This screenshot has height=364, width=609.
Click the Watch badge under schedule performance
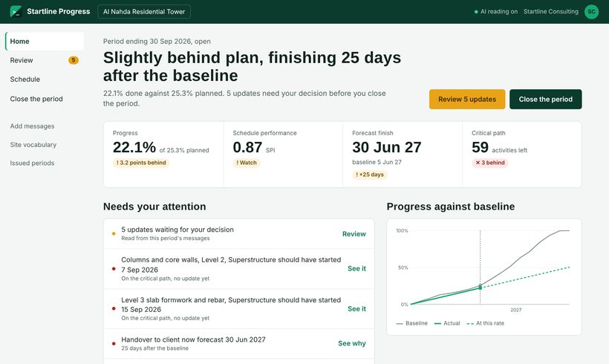(247, 163)
